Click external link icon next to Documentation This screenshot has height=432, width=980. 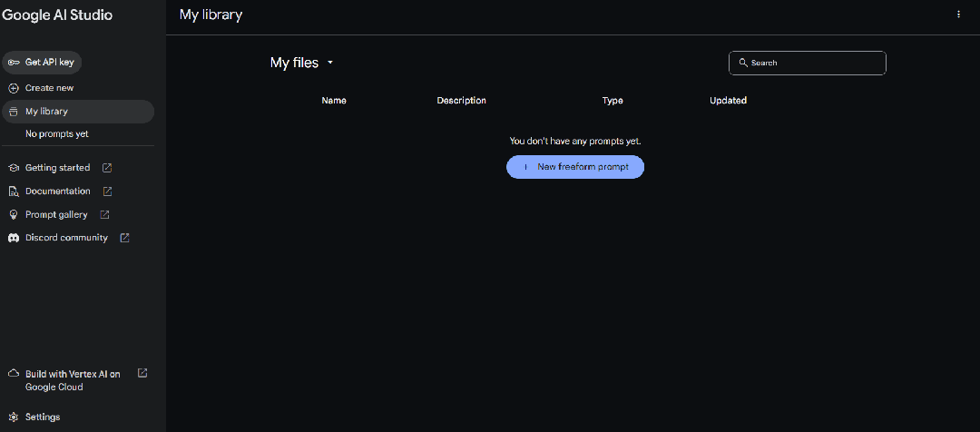click(107, 191)
